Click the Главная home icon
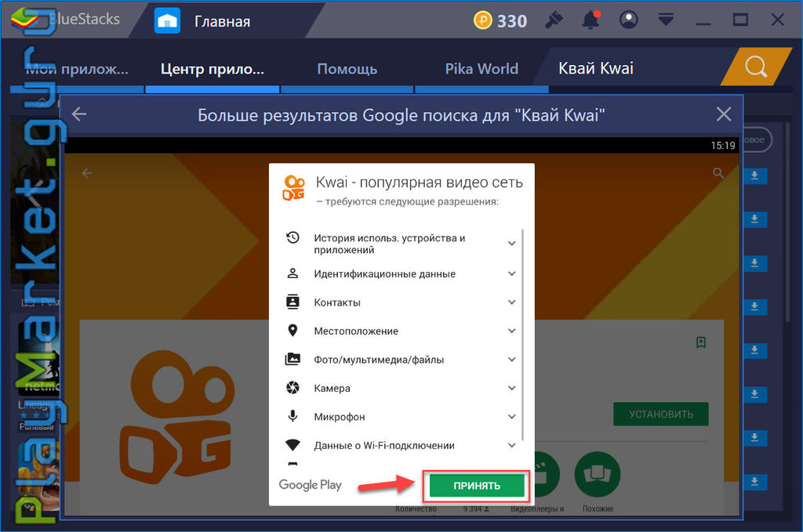Viewport: 803px width, 532px height. click(x=168, y=21)
